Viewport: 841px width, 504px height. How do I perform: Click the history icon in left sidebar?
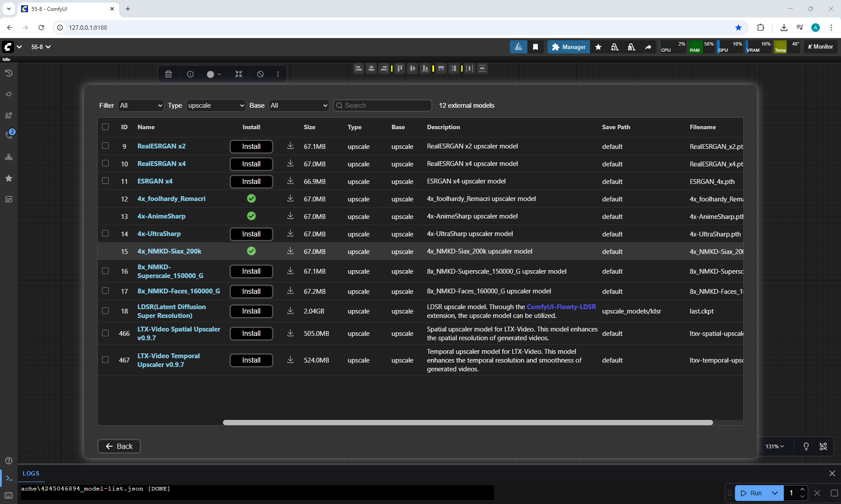pyautogui.click(x=8, y=73)
